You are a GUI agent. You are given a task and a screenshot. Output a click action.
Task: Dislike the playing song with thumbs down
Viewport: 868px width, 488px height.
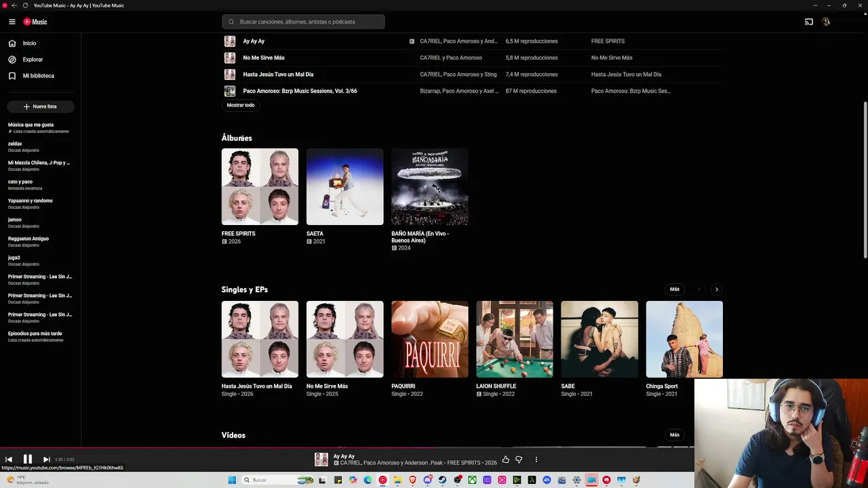click(519, 460)
